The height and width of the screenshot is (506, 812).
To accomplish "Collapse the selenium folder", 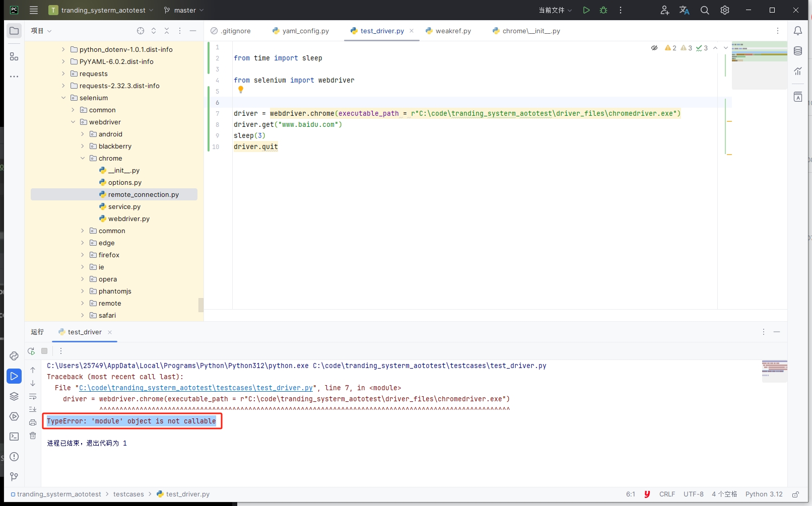I will pos(63,98).
